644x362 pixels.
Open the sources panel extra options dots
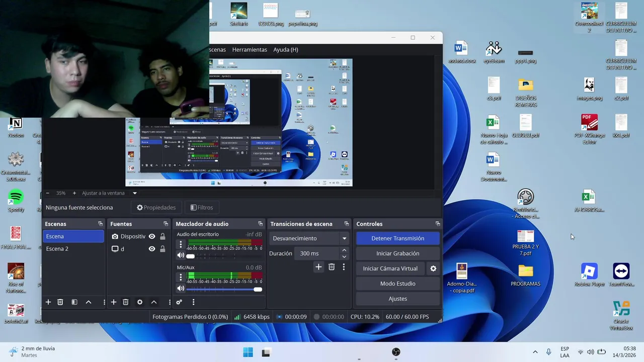(170, 302)
